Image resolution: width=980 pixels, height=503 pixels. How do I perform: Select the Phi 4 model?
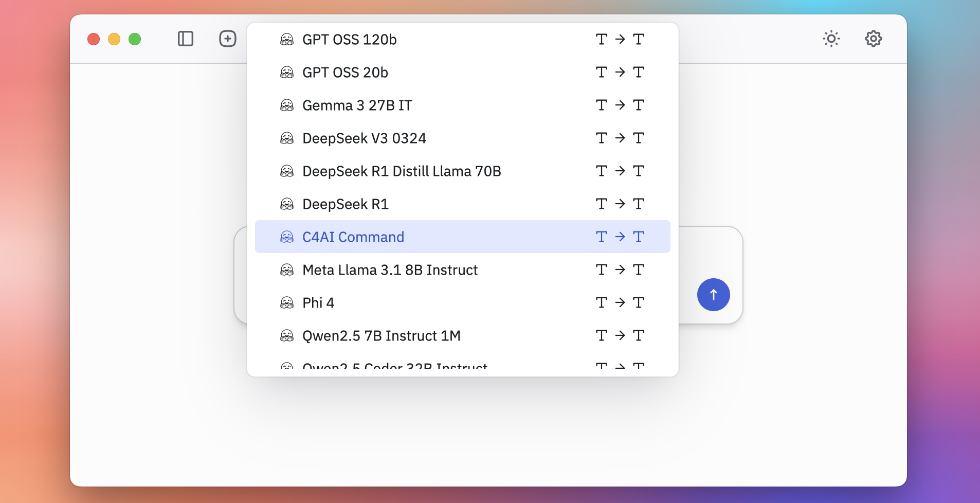coord(318,303)
